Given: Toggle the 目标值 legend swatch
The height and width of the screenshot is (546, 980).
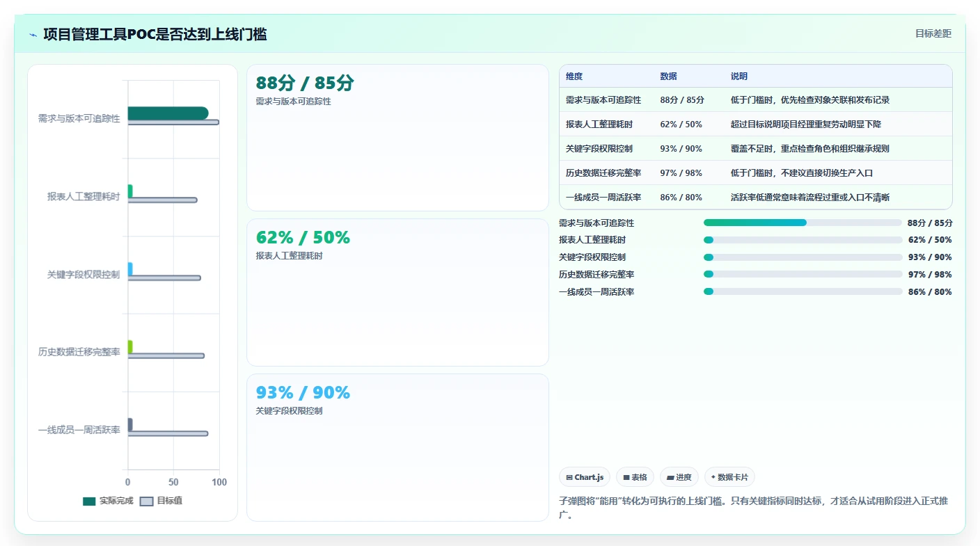Looking at the screenshot, I should point(146,501).
